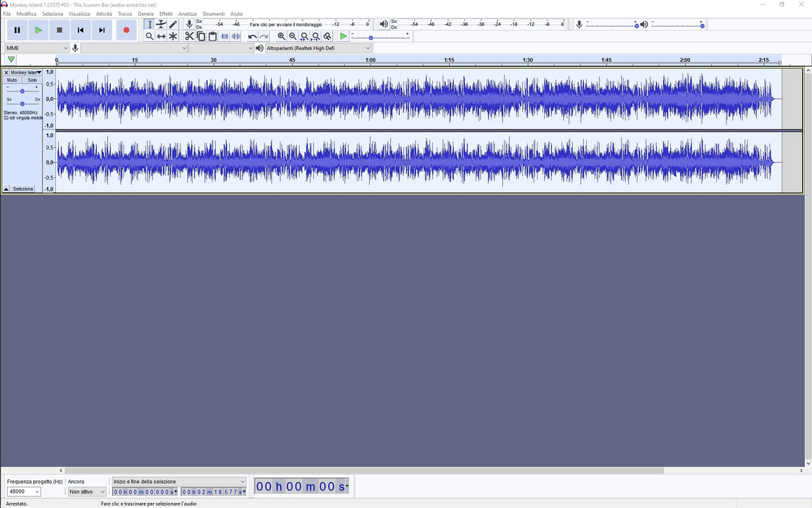Select the Zoom magnifier tool

coord(150,36)
